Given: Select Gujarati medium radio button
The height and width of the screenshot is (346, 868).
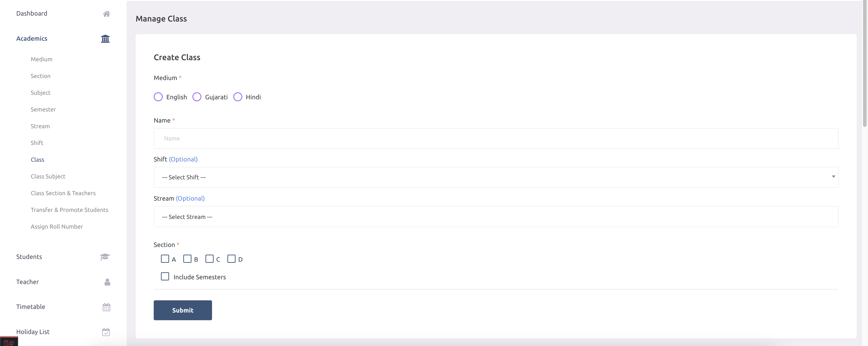Looking at the screenshot, I should 197,96.
